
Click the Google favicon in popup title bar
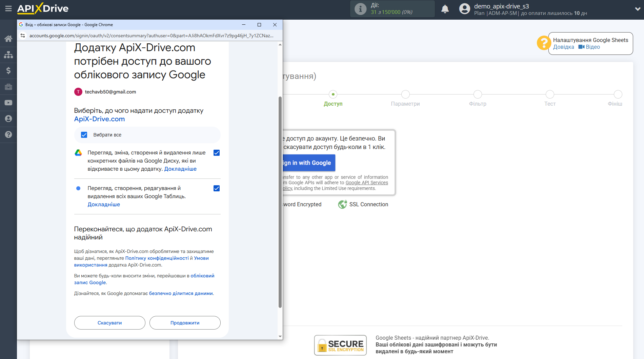pyautogui.click(x=21, y=25)
